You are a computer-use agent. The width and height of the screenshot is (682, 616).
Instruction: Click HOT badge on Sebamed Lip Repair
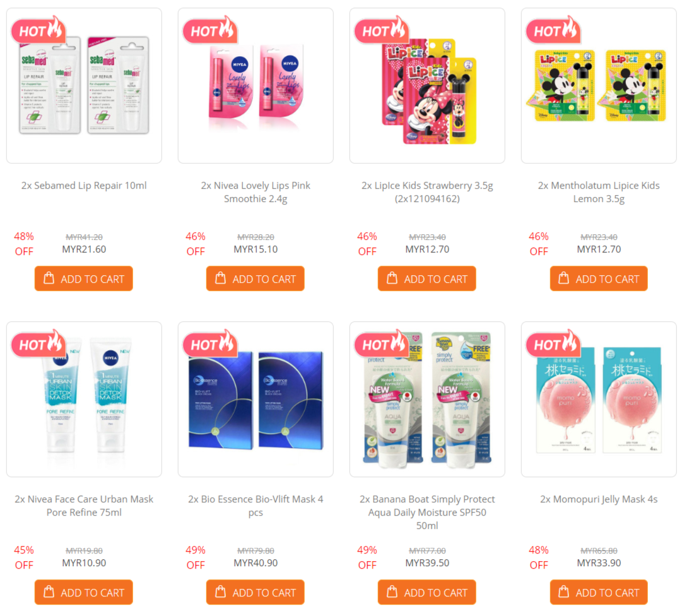(38, 30)
